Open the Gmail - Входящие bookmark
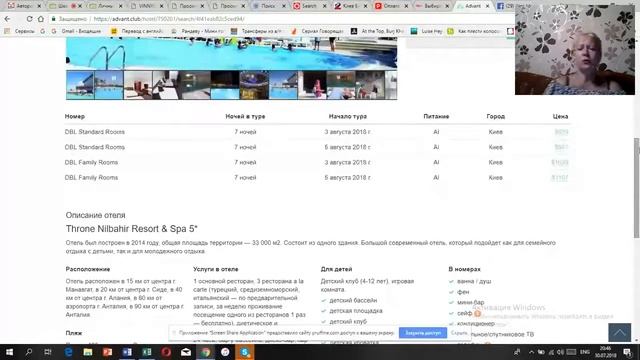This screenshot has height=360, width=640. 77,31
